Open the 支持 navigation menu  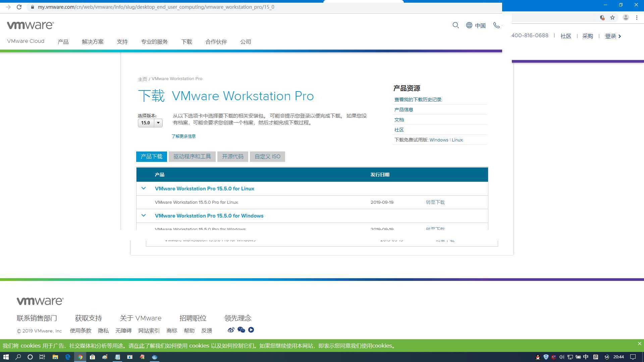(122, 42)
